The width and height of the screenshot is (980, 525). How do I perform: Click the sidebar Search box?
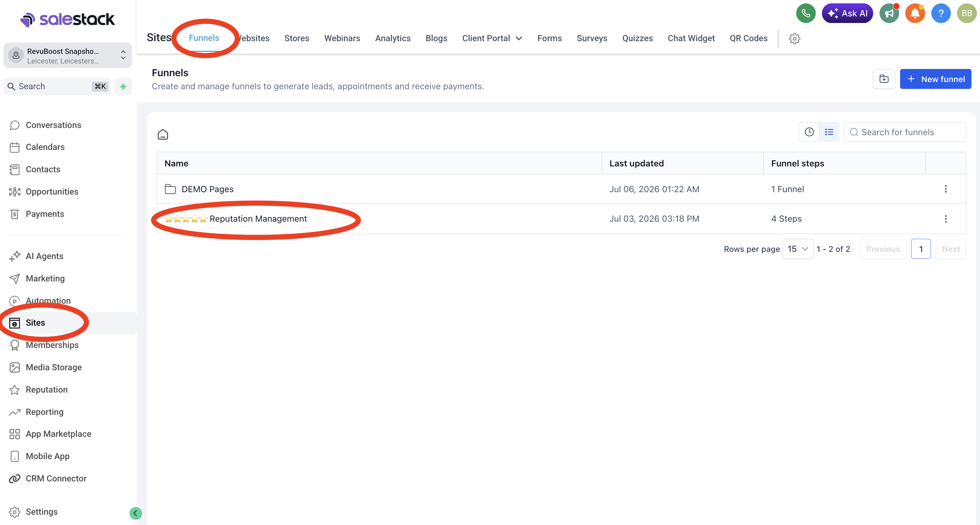coord(58,86)
